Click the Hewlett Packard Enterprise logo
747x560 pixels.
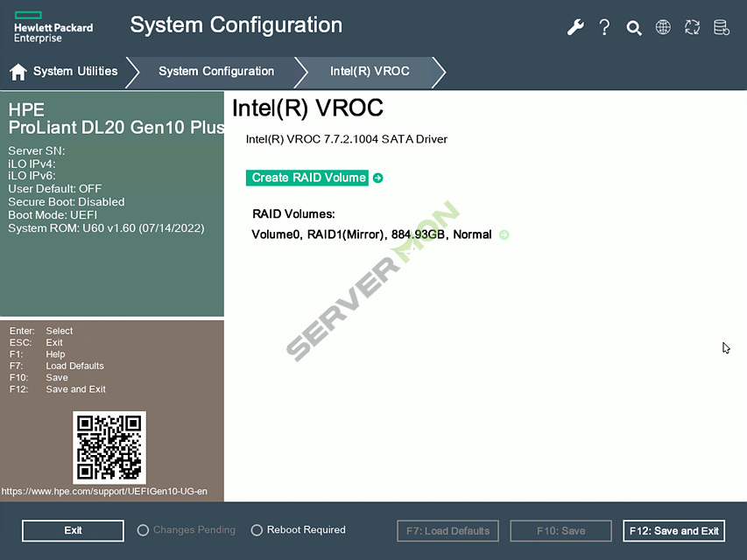[53, 28]
